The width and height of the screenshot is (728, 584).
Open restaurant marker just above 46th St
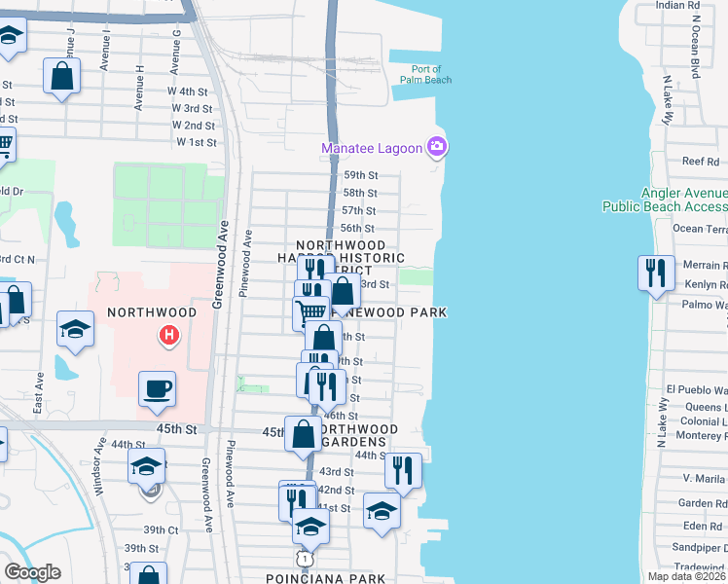point(327,389)
